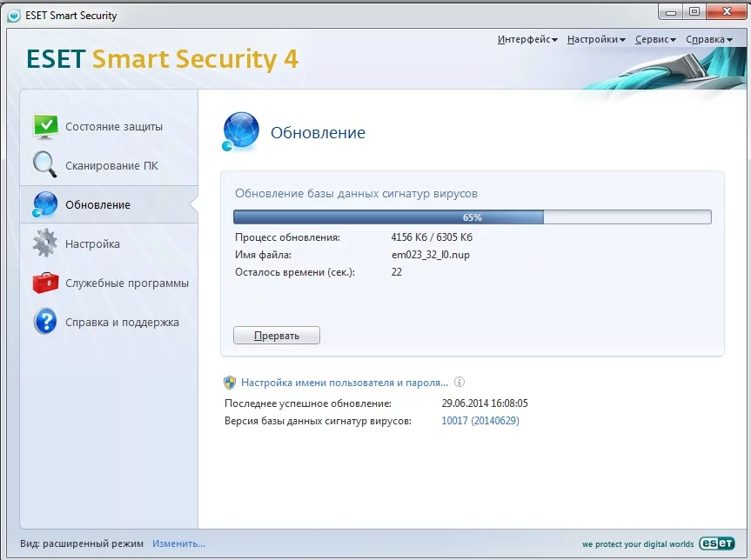
Task: Select Обновление in the sidebar
Action: 109,205
